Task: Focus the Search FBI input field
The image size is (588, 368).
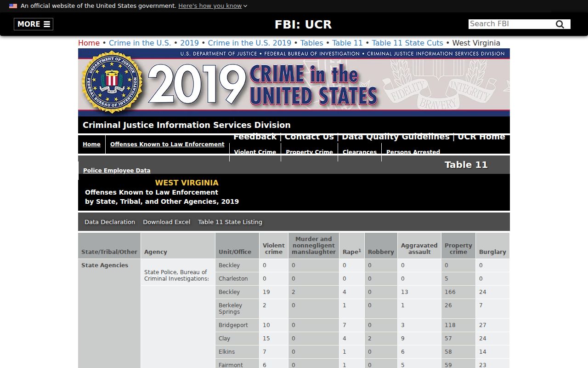Action: (x=510, y=24)
